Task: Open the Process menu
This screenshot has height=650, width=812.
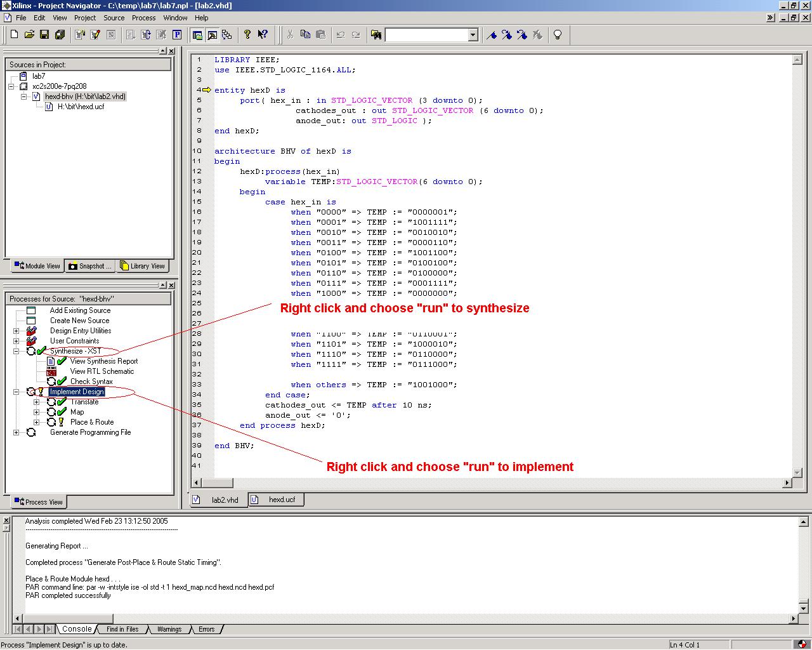Action: tap(144, 18)
